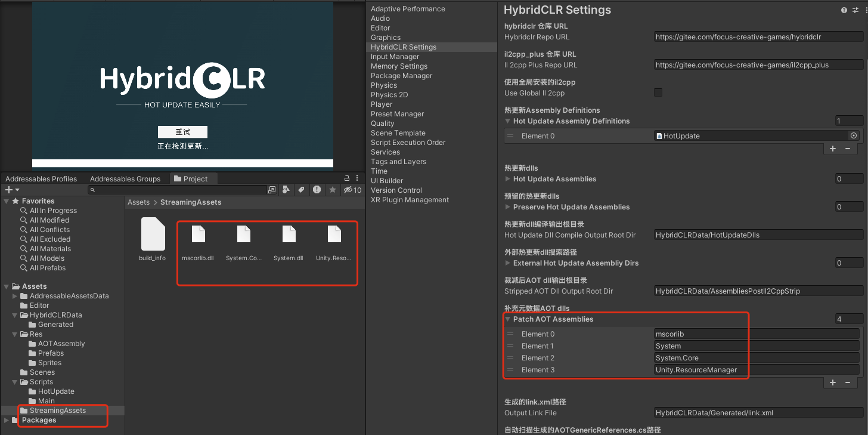868x435 pixels.
Task: Remove an element from Hot Update Assembly Definitions
Action: [x=848, y=149]
